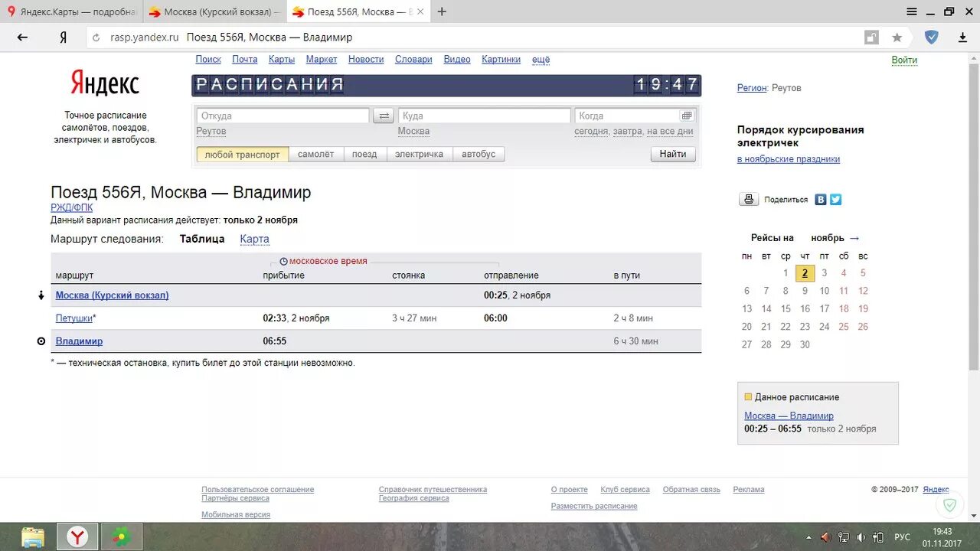Image resolution: width=980 pixels, height=551 pixels.
Task: Select highlighted date 2 in calendar
Action: (805, 273)
